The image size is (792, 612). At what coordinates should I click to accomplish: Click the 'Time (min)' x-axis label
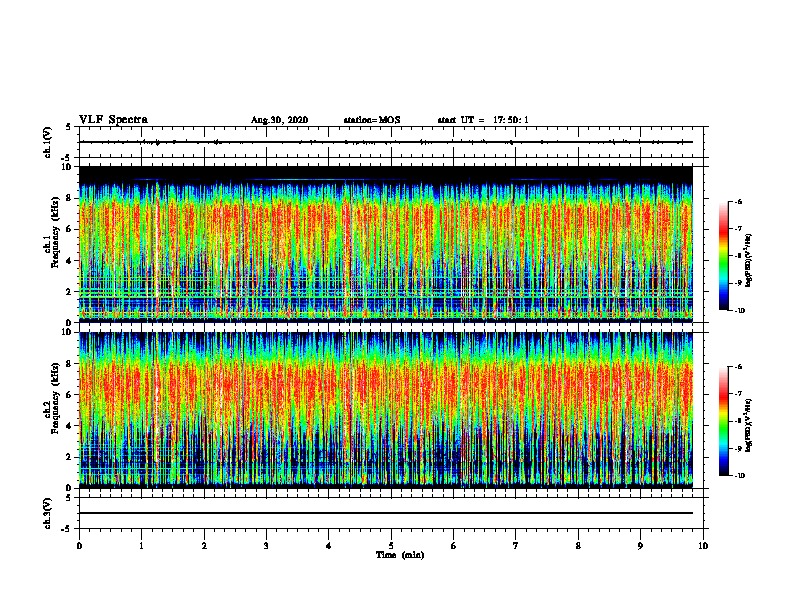pos(400,555)
